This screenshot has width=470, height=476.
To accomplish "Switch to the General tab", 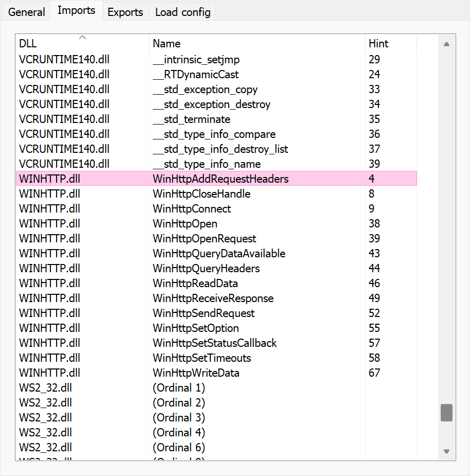I will click(27, 12).
